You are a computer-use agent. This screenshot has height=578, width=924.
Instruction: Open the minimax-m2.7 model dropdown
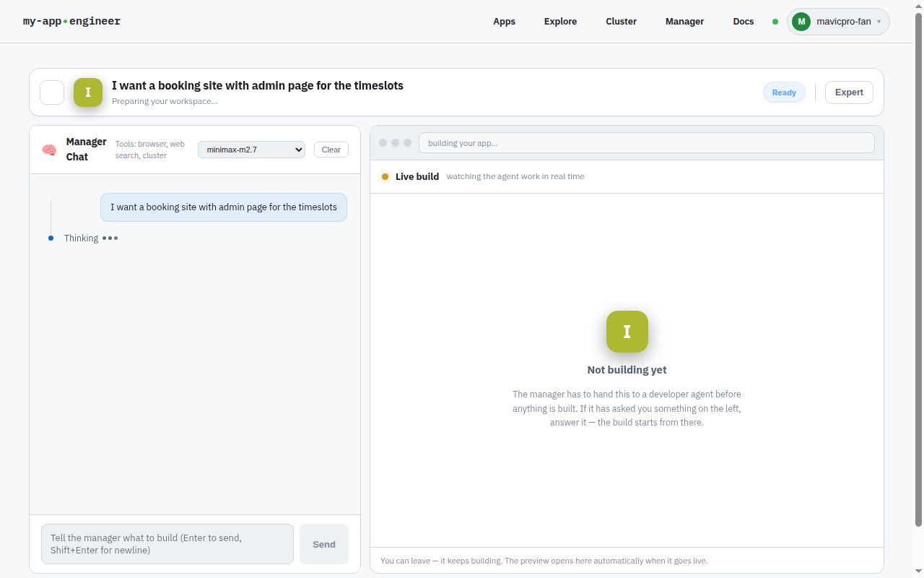251,150
